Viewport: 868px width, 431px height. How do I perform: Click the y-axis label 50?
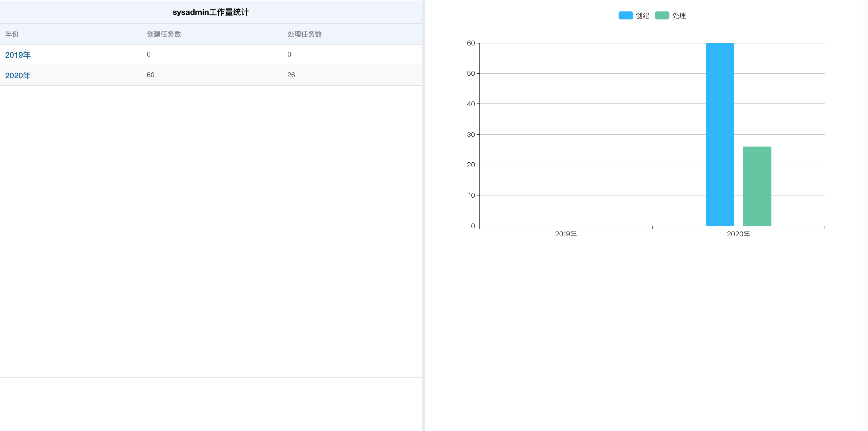[471, 73]
